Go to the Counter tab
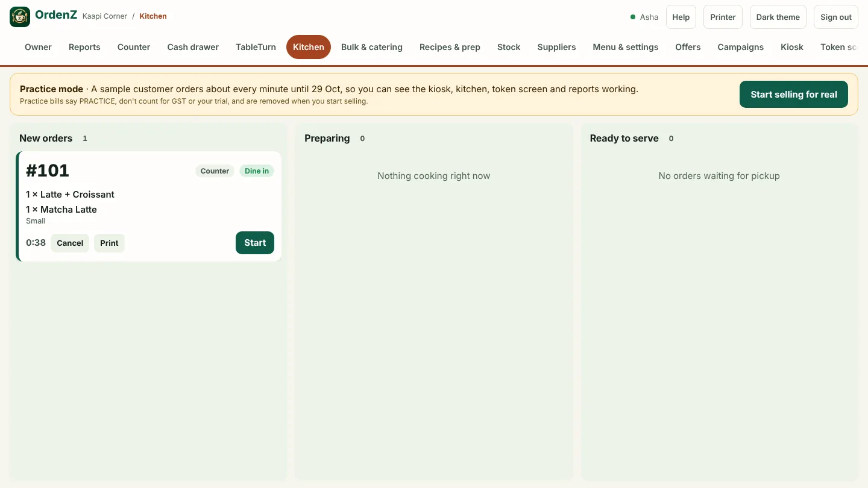The image size is (868, 488). click(134, 47)
